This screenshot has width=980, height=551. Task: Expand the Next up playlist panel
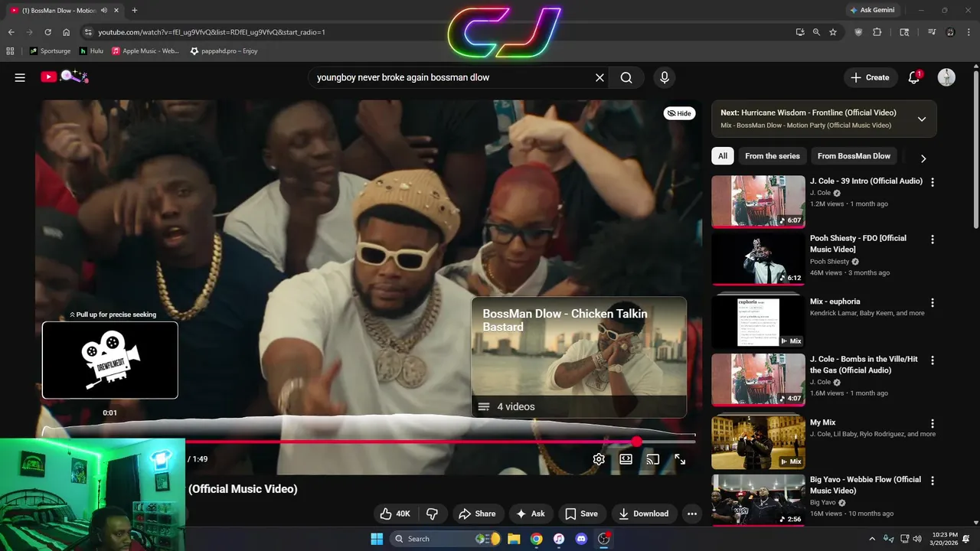point(922,119)
